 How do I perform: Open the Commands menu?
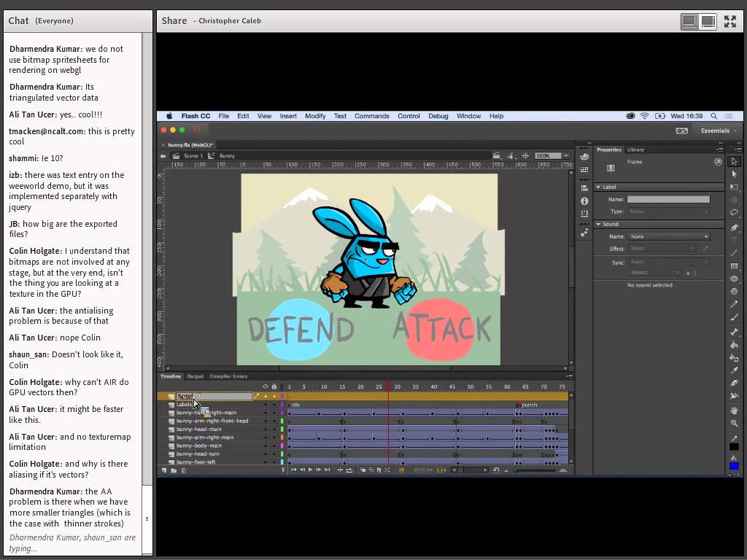pos(371,116)
